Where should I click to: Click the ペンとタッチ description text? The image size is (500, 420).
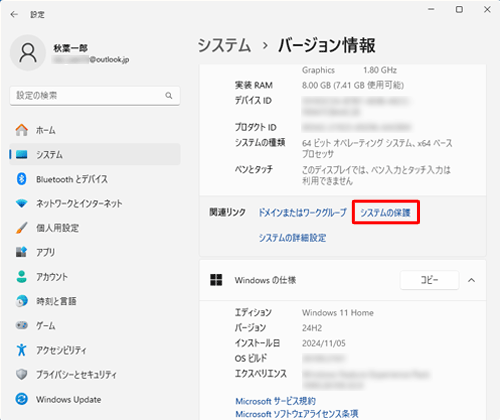click(x=376, y=175)
